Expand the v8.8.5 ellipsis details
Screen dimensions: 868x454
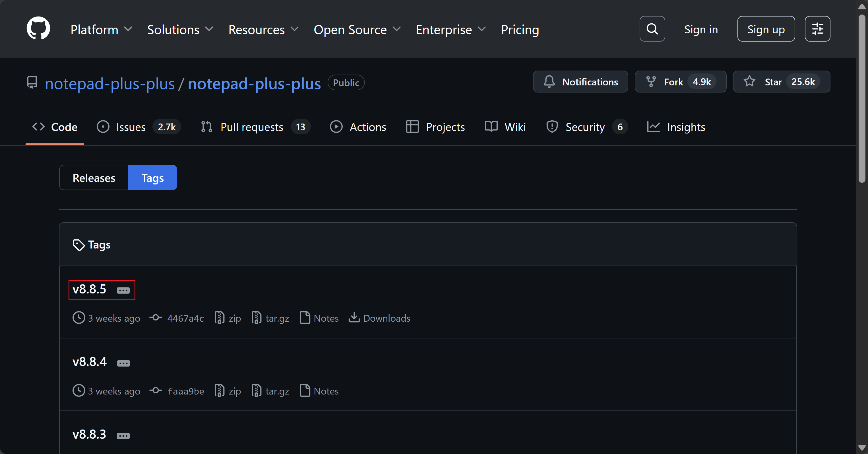(123, 290)
